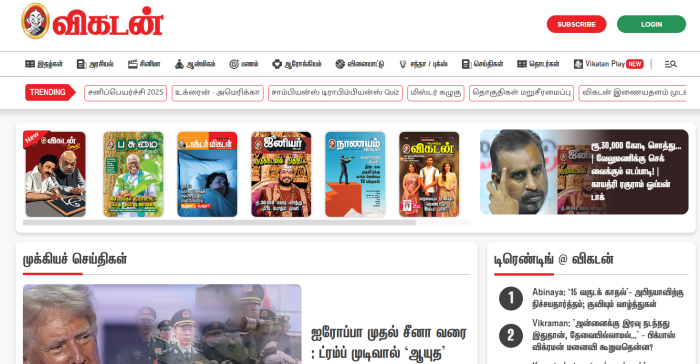Open the ஆனந்த விகடன் cover with three people
700x364 pixels.
(x=429, y=174)
